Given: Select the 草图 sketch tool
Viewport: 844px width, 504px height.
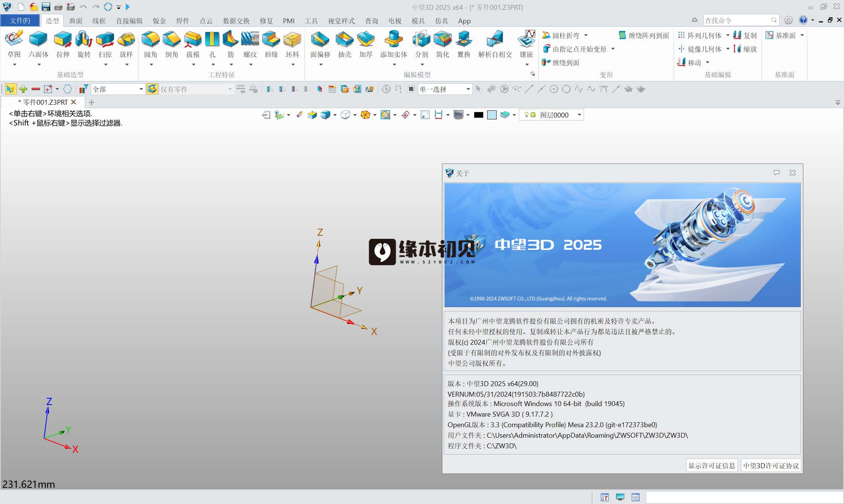Looking at the screenshot, I should click(x=14, y=44).
